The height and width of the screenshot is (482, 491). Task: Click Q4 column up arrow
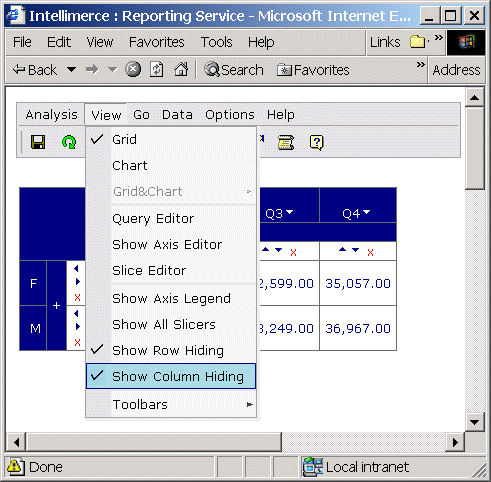coord(342,249)
